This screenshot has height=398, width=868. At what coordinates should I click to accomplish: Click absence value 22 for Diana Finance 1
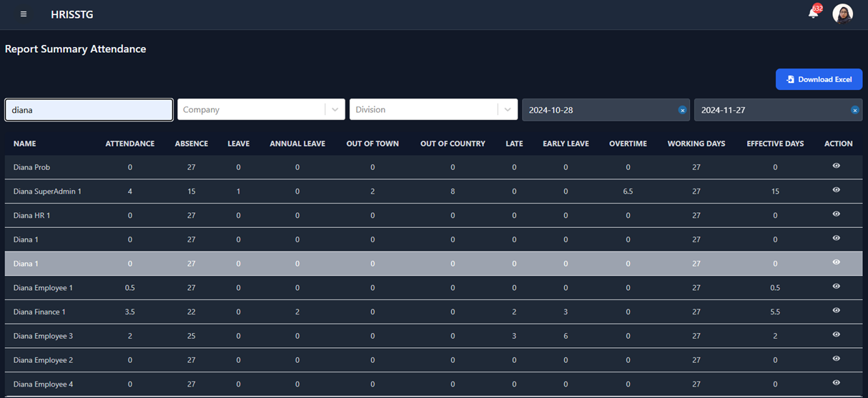(191, 312)
